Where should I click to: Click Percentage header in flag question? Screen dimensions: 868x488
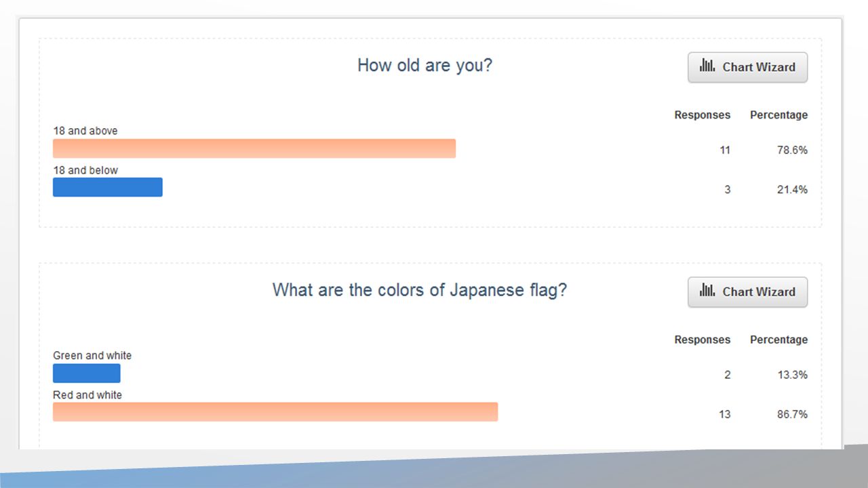tap(778, 340)
